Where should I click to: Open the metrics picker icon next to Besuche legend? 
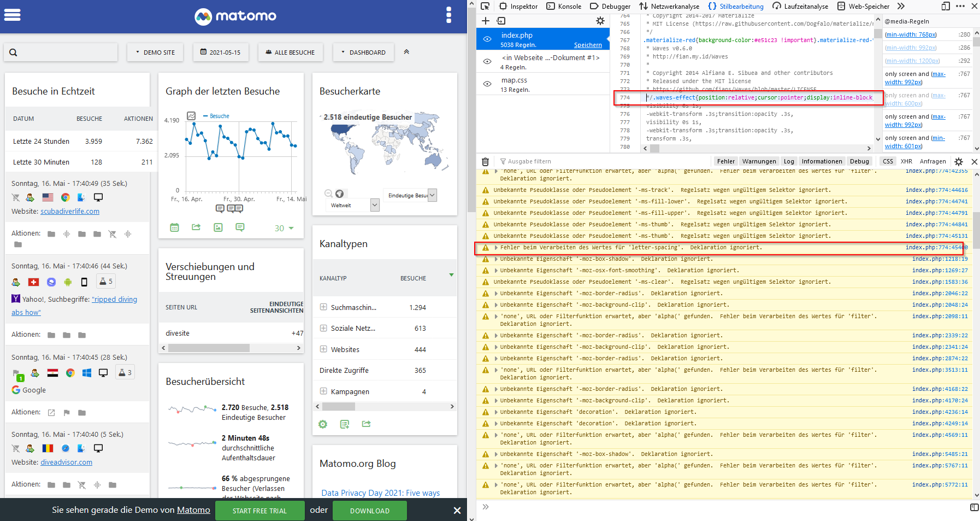pos(191,116)
